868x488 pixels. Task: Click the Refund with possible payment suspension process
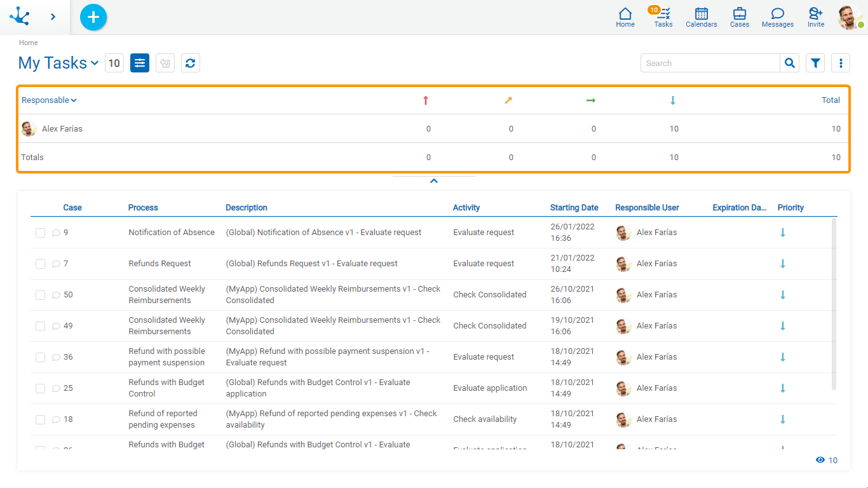coord(166,357)
